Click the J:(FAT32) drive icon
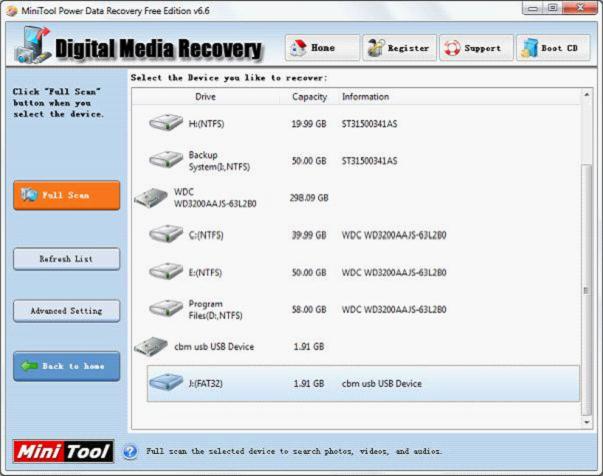This screenshot has height=476, width=603. click(166, 383)
